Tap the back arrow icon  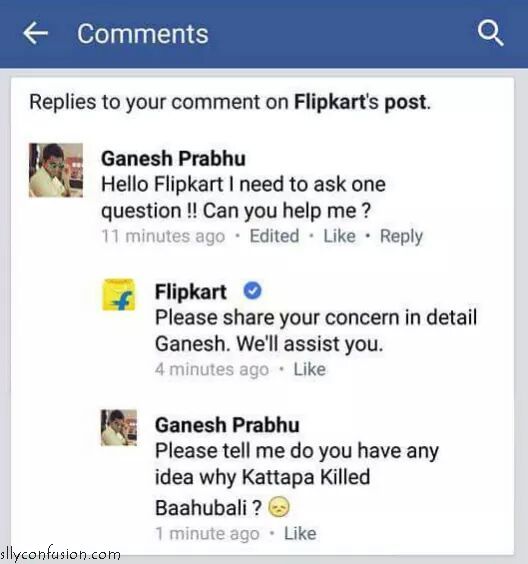pyautogui.click(x=36, y=33)
